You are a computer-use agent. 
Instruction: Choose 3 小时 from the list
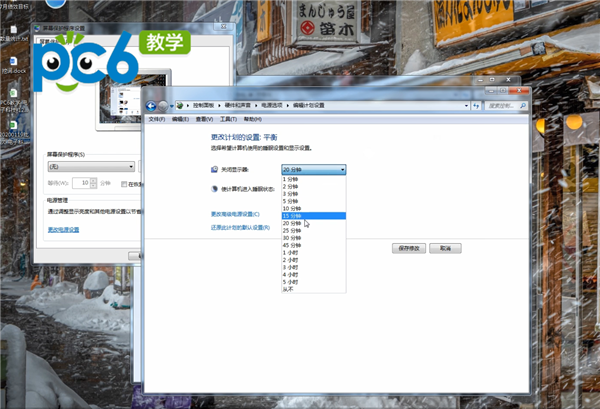[314, 267]
